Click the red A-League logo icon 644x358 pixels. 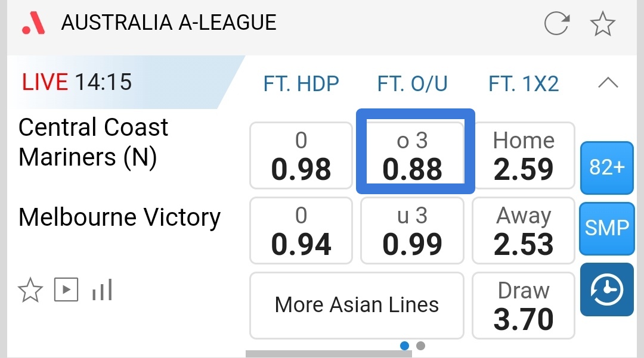click(x=33, y=23)
